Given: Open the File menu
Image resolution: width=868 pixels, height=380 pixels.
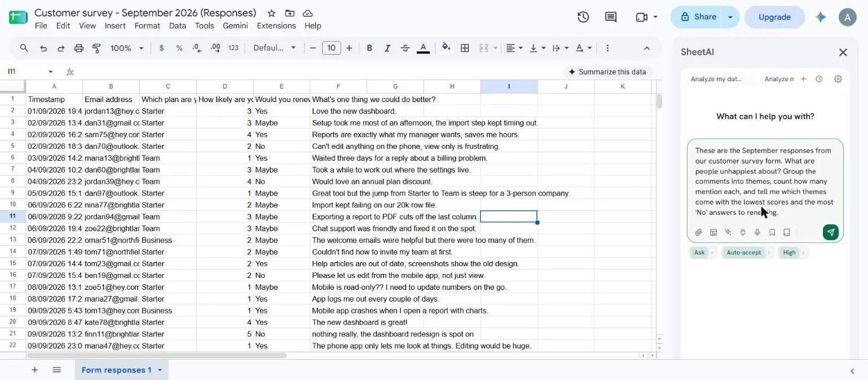Looking at the screenshot, I should click(41, 25).
